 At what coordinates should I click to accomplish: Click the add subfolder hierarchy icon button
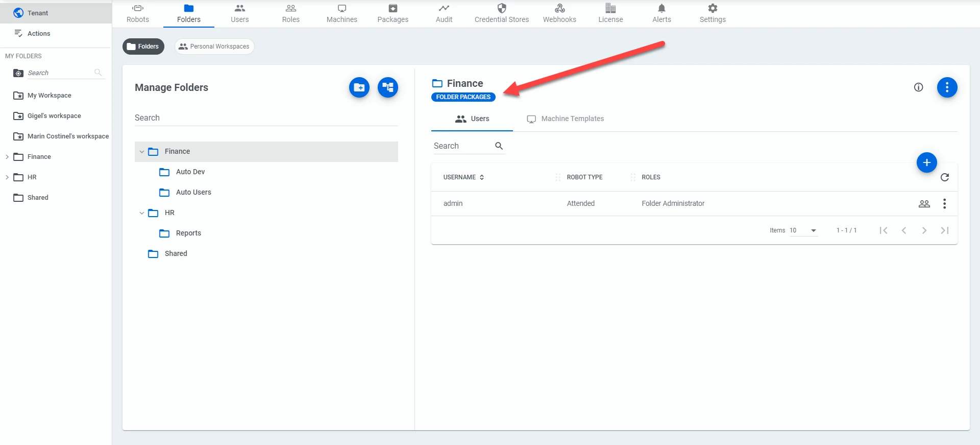[x=388, y=87]
